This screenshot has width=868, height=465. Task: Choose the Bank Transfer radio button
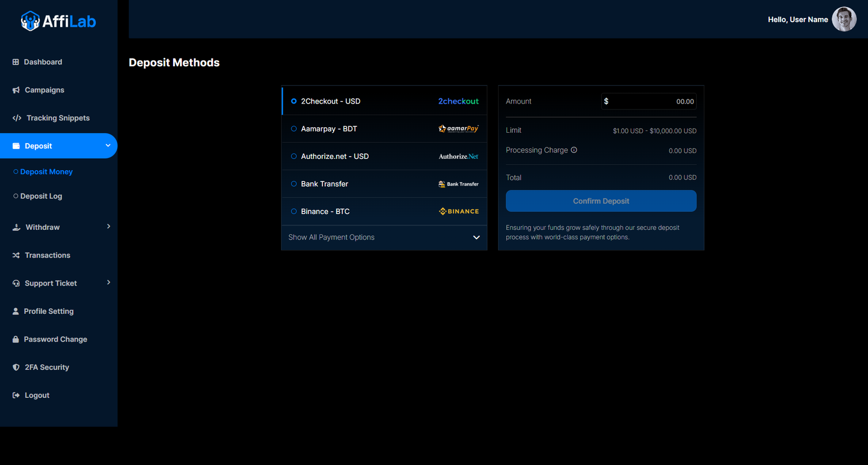[x=294, y=184]
